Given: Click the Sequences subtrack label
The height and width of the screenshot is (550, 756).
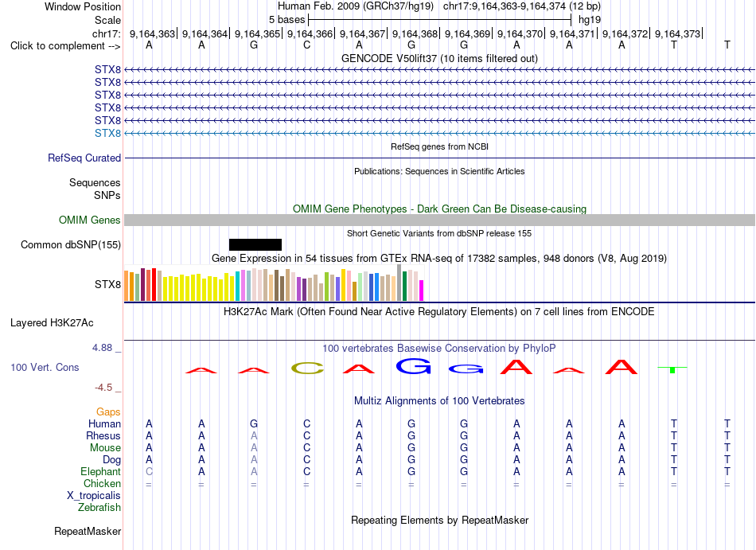Looking at the screenshot, I should pos(95,183).
